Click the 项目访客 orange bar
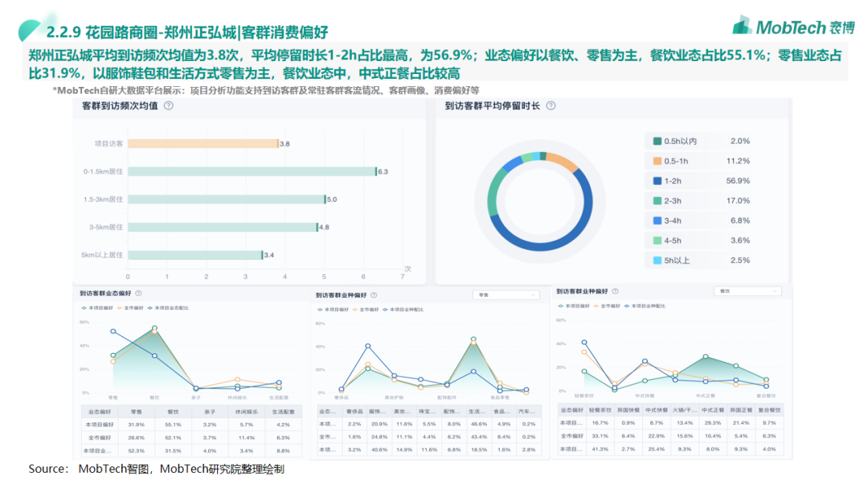 click(203, 144)
